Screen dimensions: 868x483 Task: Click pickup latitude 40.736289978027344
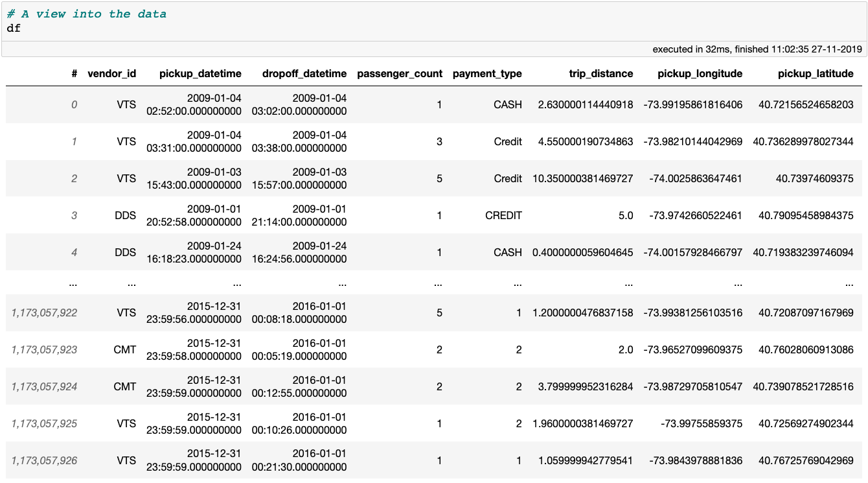pyautogui.click(x=803, y=141)
